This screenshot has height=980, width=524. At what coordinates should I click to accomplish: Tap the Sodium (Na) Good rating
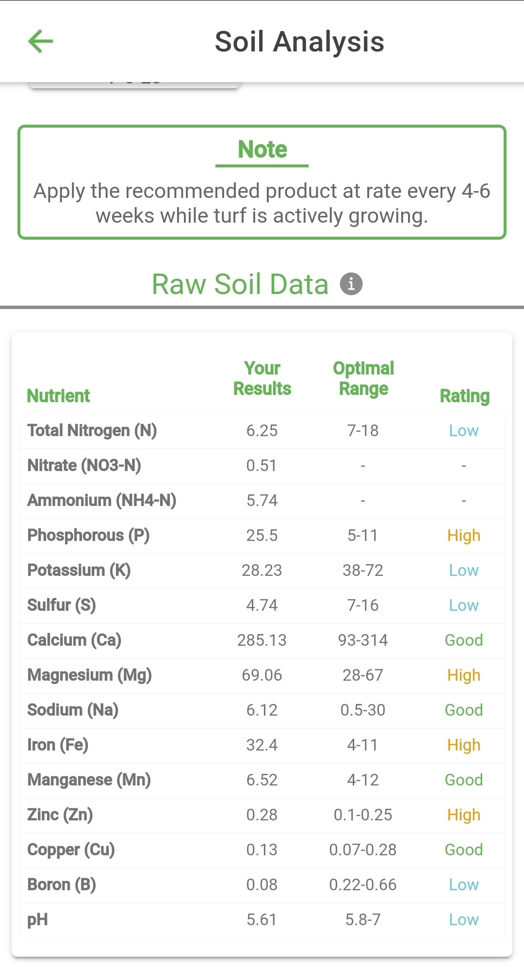[x=463, y=710]
